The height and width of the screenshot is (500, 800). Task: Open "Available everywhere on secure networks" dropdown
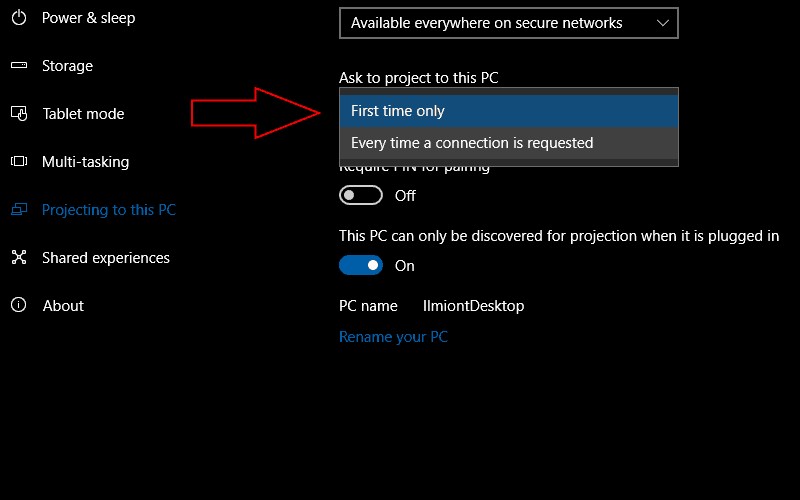point(509,23)
